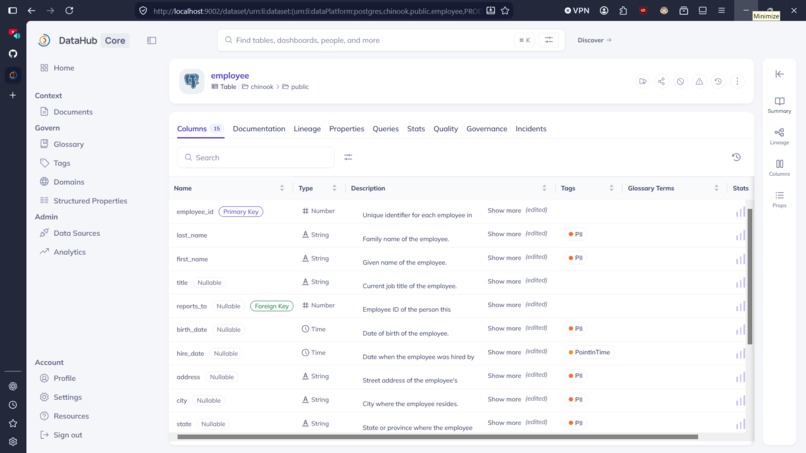Click GitHub icon in browser sidebar
The image size is (806, 453).
click(13, 53)
